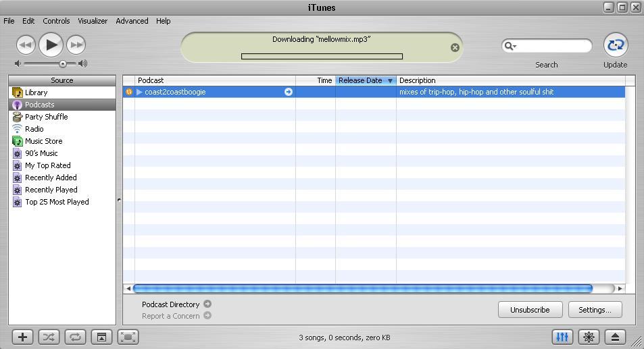Click the Play button
Screen dimensions: 644x349
51,45
